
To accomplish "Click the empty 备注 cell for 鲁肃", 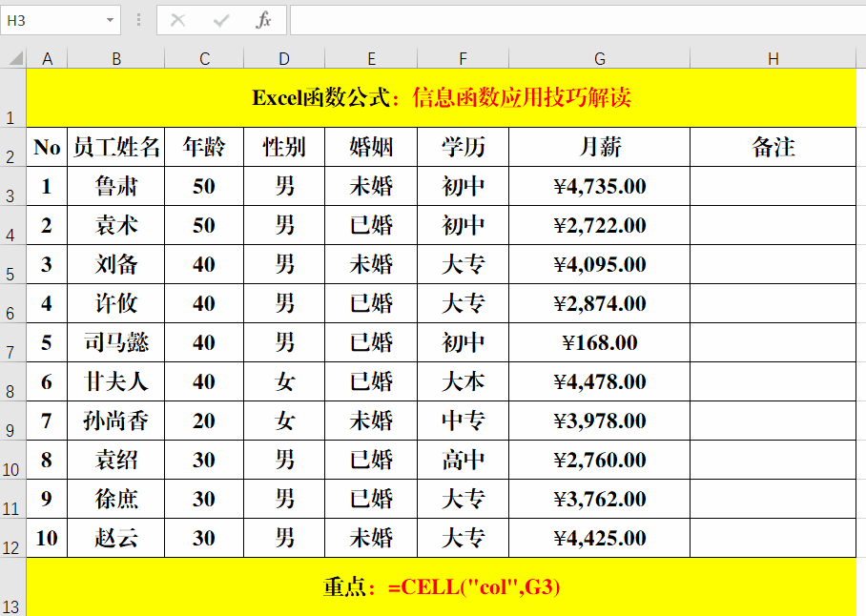I will click(773, 186).
